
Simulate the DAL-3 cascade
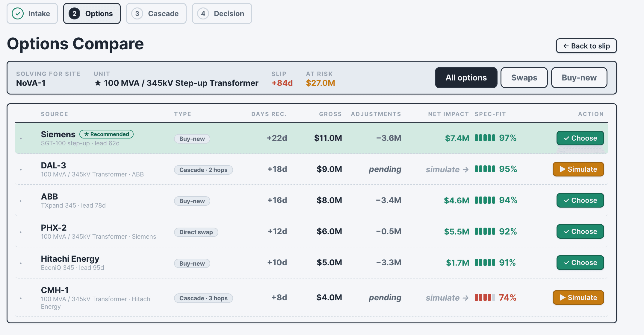point(578,169)
